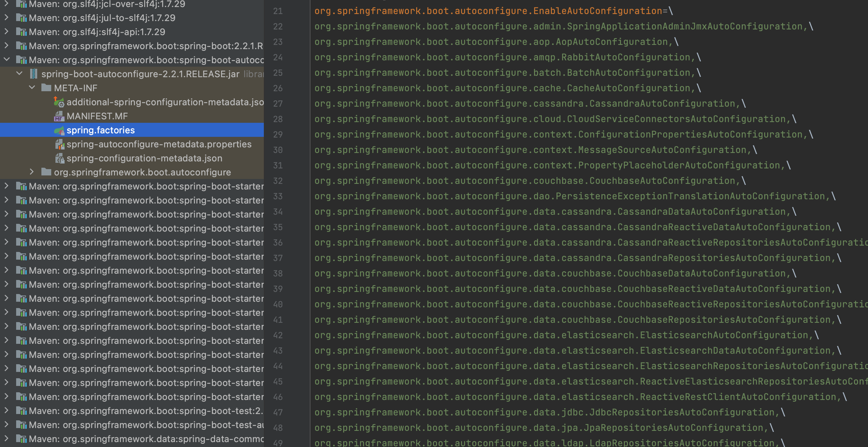Click library icon for spring-boot-test:2 entry

(21, 411)
